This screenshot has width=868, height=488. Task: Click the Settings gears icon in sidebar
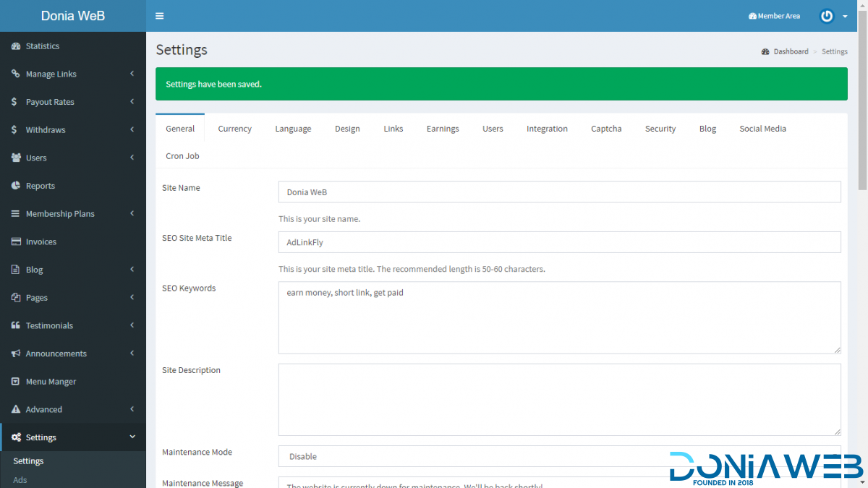17,437
